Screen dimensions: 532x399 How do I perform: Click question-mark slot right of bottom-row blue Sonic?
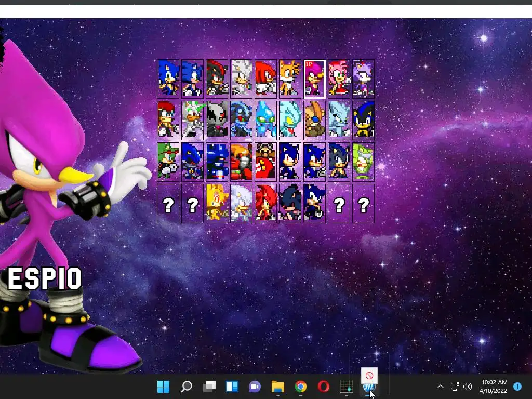coord(339,204)
